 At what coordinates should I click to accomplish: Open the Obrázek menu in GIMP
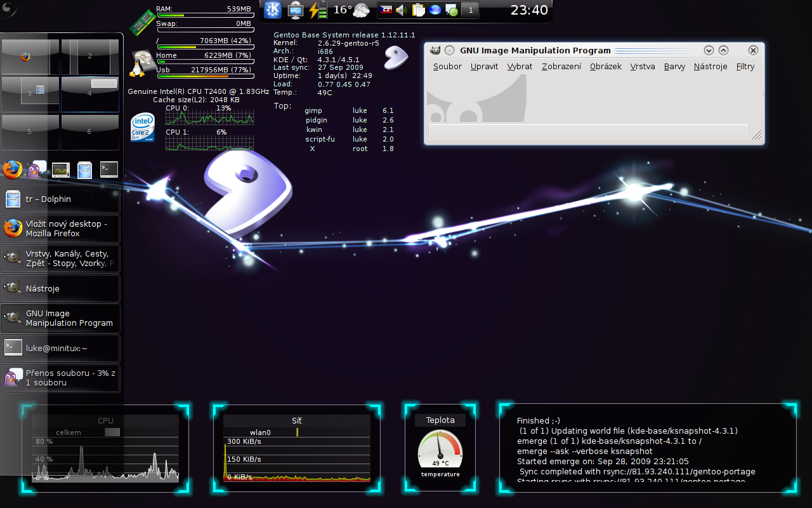[605, 67]
